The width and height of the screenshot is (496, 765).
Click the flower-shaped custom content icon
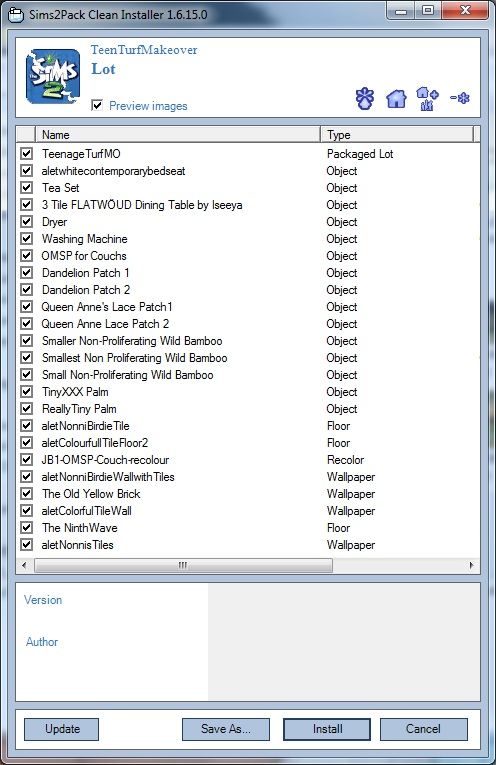tap(365, 99)
